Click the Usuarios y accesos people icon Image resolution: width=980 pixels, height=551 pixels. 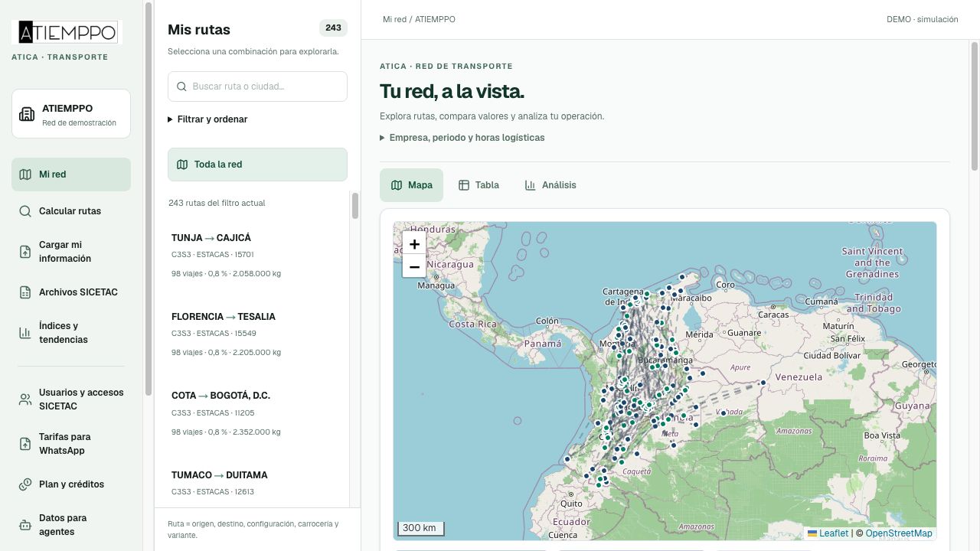click(25, 399)
